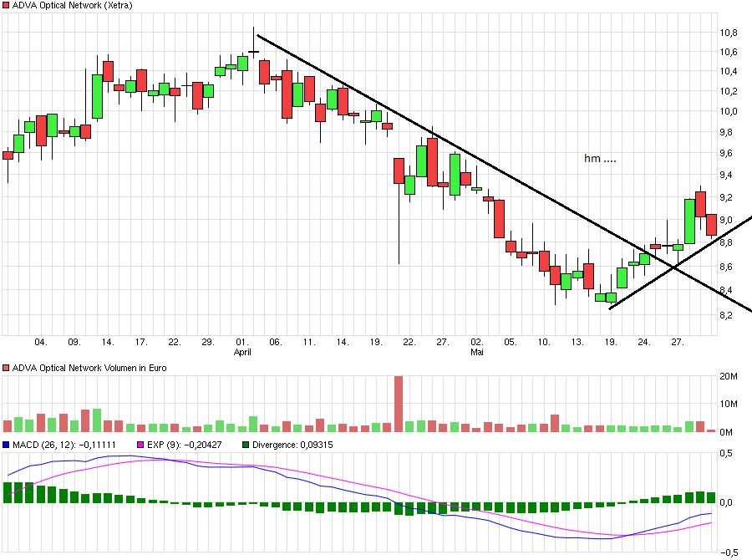
Task: Click the '9,6' price axis label
Action: (x=726, y=153)
